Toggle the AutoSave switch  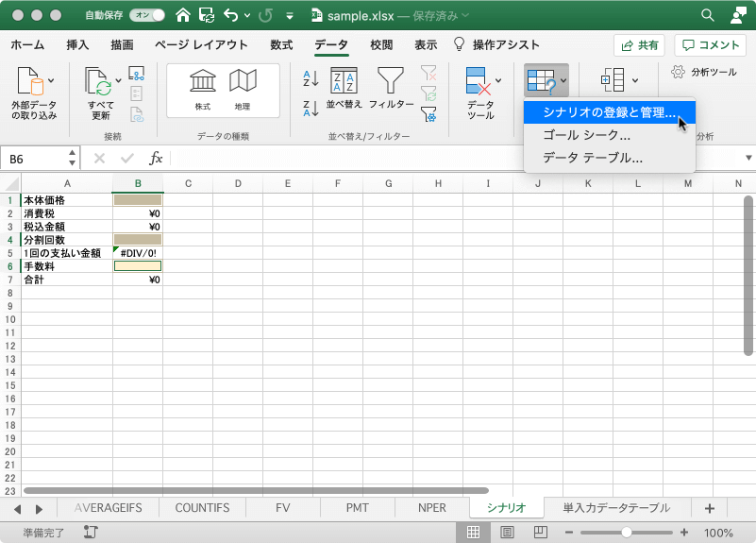tap(147, 15)
